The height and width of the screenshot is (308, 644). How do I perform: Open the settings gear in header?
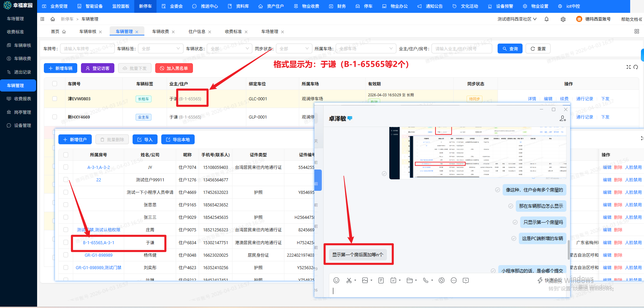click(563, 19)
